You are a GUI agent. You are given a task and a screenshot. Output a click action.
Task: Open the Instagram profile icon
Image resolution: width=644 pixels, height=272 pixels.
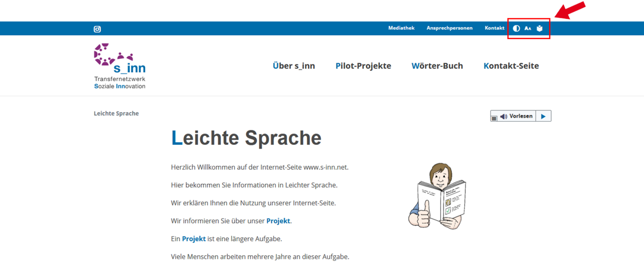[97, 29]
